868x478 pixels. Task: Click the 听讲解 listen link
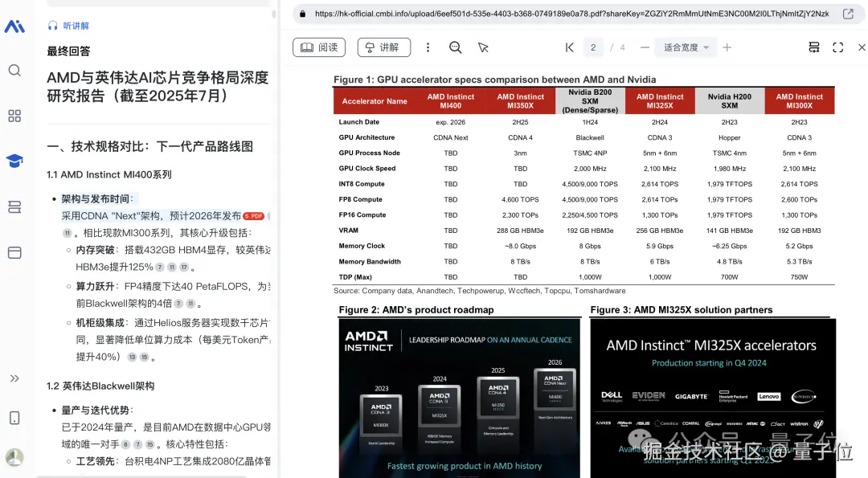pyautogui.click(x=68, y=26)
